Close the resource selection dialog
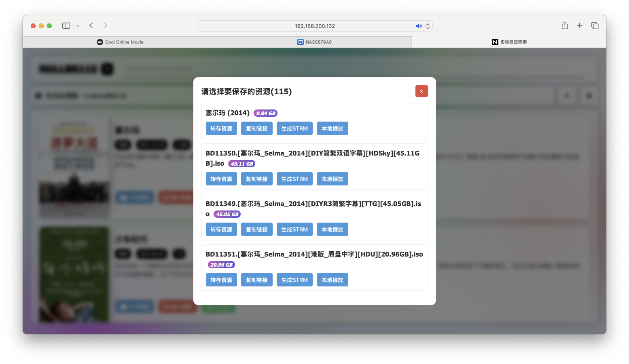 421,91
